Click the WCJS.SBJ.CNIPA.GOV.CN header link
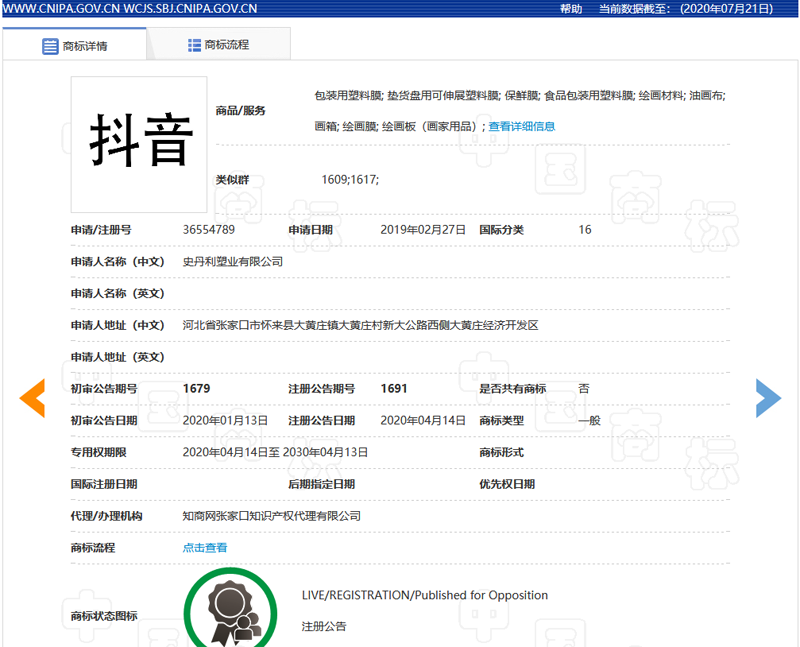 click(190, 9)
